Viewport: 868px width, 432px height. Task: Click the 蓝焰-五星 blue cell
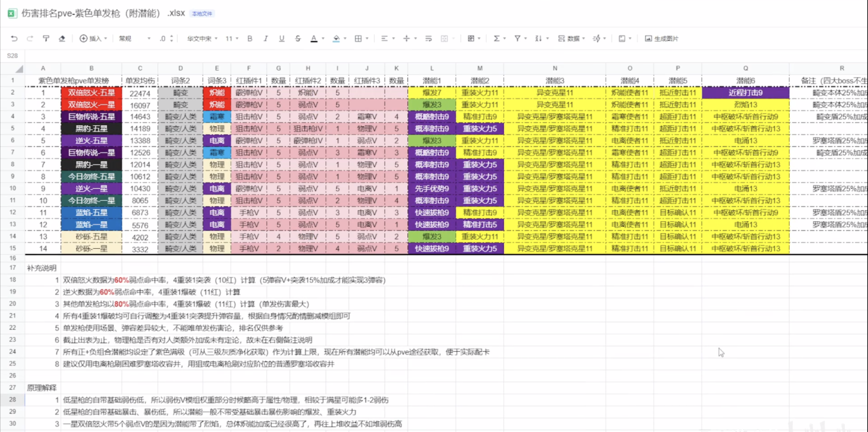pos(91,212)
